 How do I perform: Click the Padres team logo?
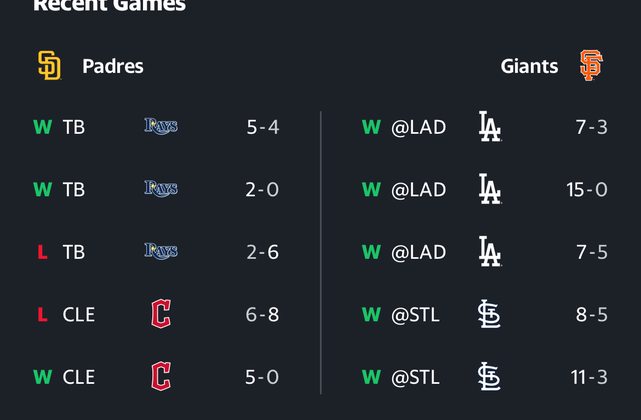(49, 66)
